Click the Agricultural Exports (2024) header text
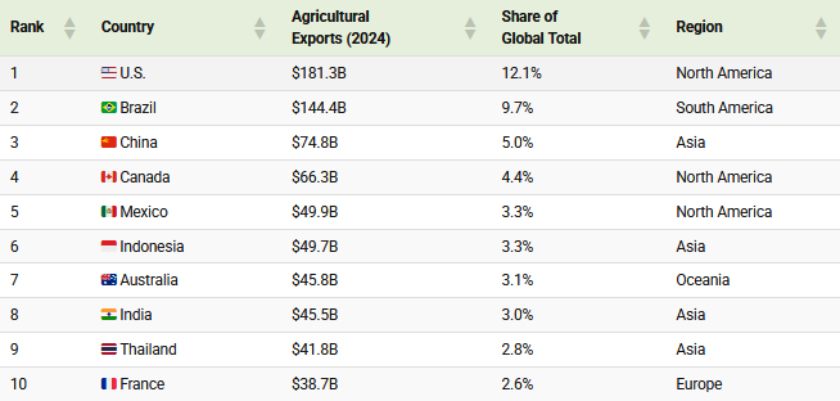840x401 pixels. 341,28
